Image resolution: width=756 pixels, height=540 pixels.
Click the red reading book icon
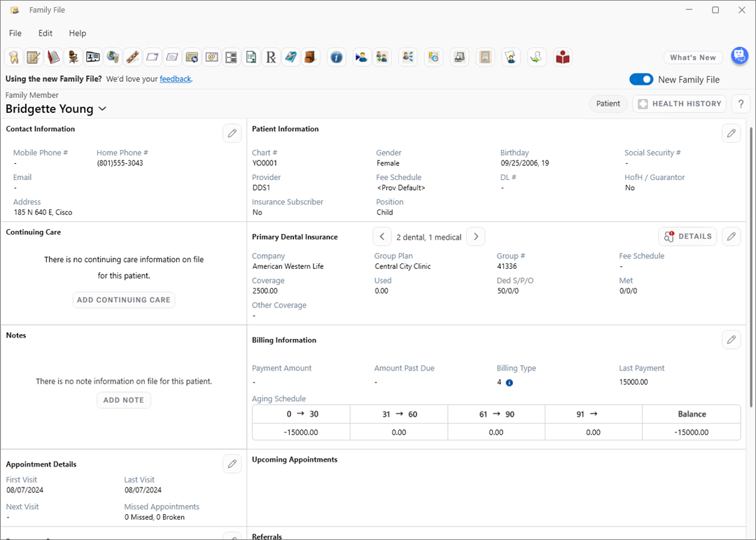pyautogui.click(x=563, y=57)
